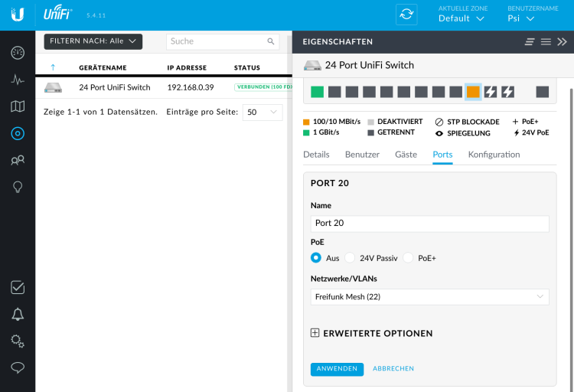Open the Settings gears icon
The width and height of the screenshot is (574, 392).
[x=18, y=341]
